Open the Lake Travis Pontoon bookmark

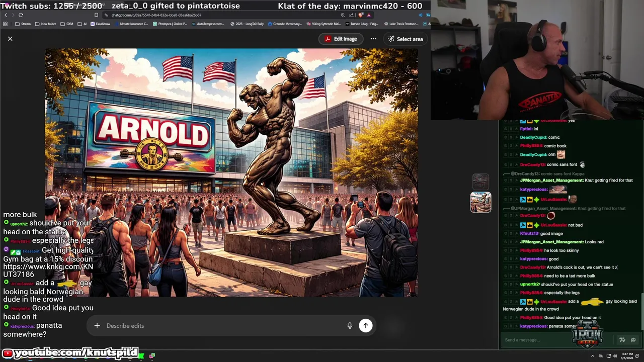401,24
